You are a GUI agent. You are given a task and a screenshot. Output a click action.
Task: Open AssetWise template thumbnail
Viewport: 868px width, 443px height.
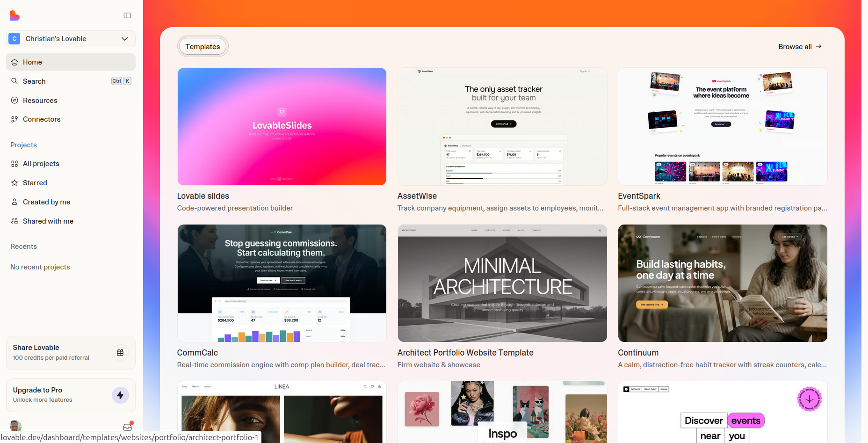tap(502, 126)
